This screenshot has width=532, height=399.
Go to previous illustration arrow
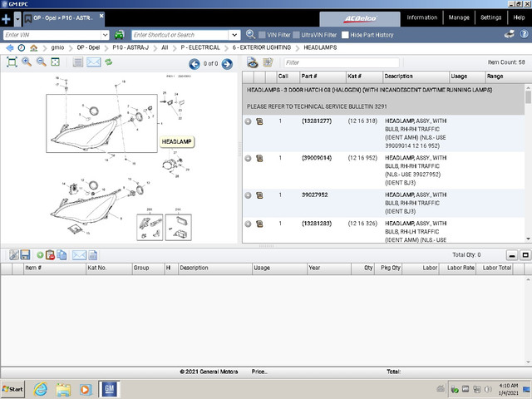click(194, 64)
